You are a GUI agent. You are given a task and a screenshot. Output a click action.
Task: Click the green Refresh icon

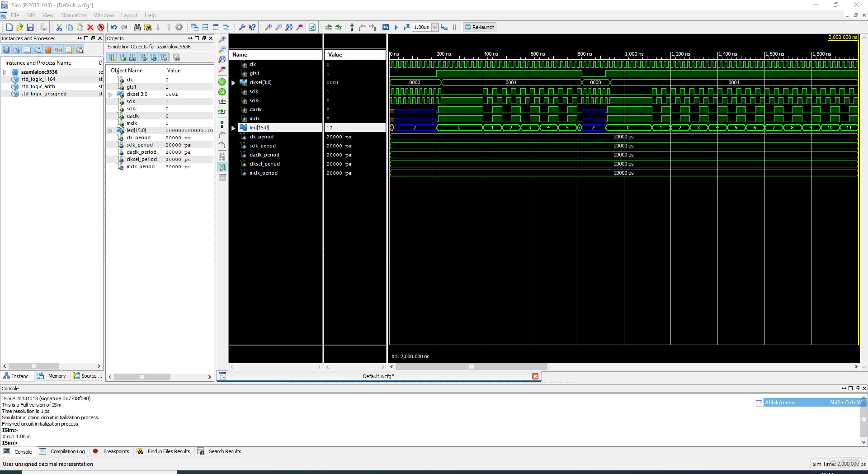click(x=312, y=27)
